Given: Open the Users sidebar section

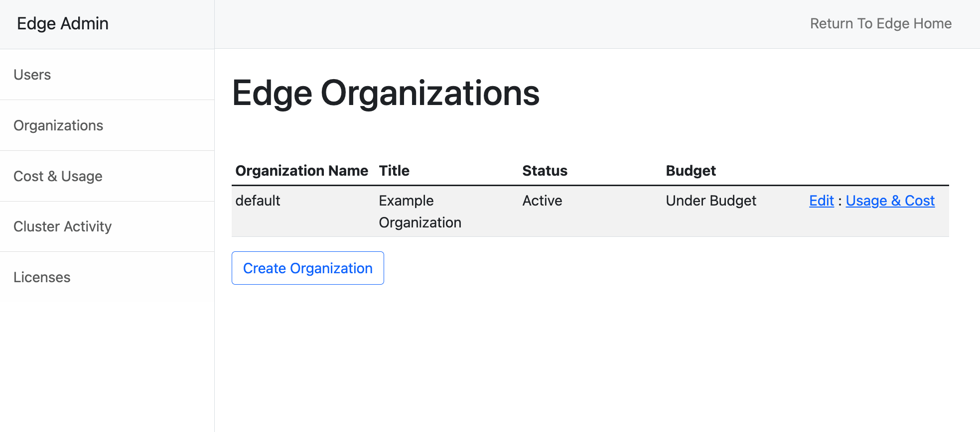Looking at the screenshot, I should pyautogui.click(x=107, y=75).
